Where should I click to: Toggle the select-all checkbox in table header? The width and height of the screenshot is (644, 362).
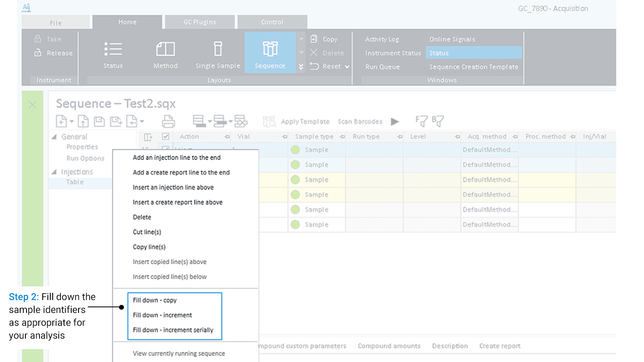[165, 136]
